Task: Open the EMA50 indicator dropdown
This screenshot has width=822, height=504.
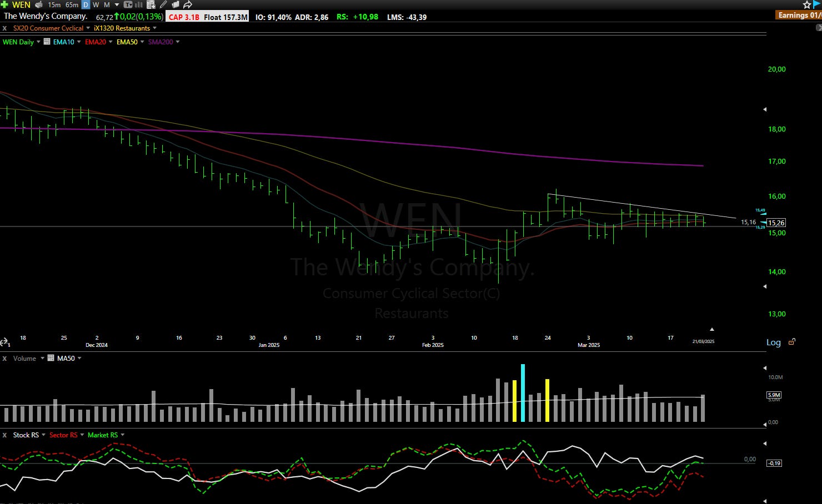Action: pyautogui.click(x=142, y=42)
